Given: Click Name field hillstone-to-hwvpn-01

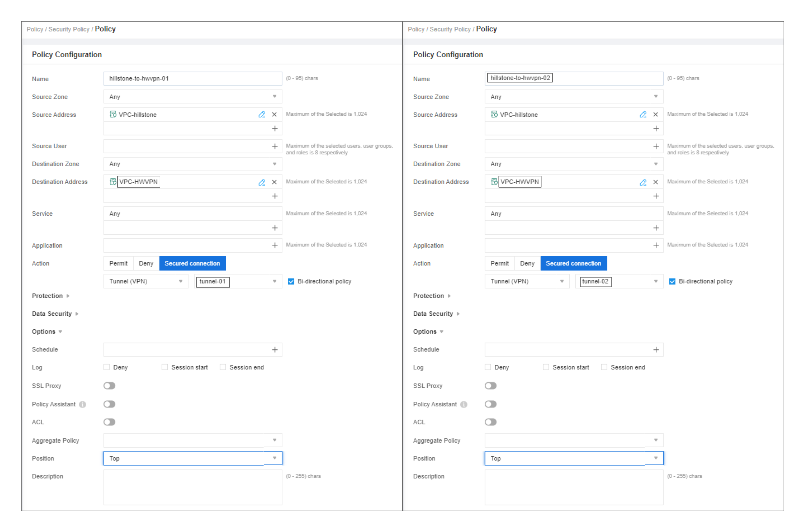Looking at the screenshot, I should point(193,79).
